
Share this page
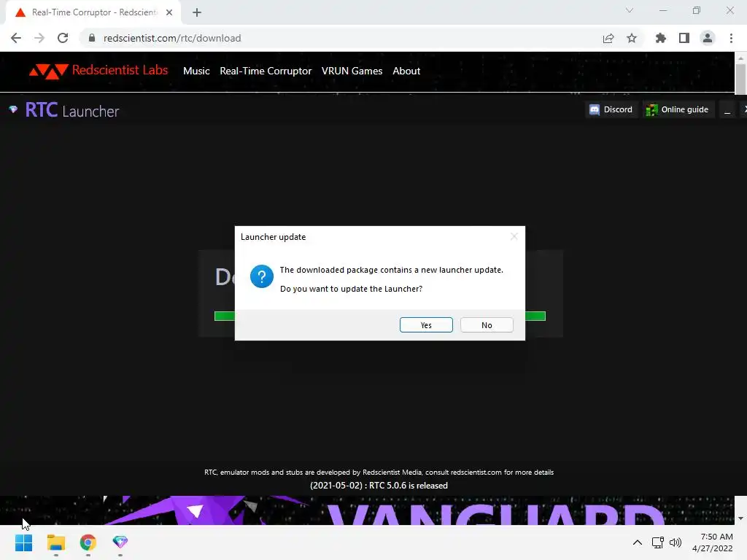click(x=608, y=38)
